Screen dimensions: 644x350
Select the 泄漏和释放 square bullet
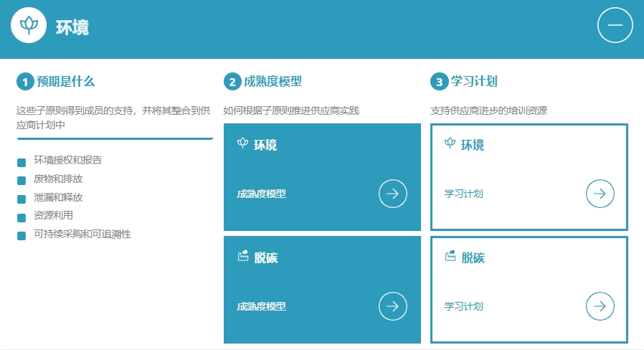[x=22, y=199]
